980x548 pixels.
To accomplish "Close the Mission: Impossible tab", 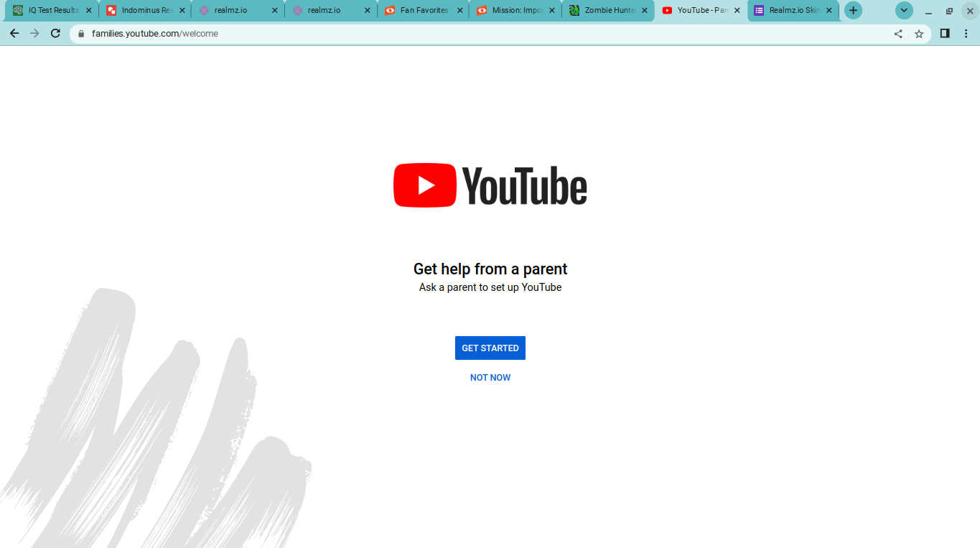I will (x=552, y=11).
